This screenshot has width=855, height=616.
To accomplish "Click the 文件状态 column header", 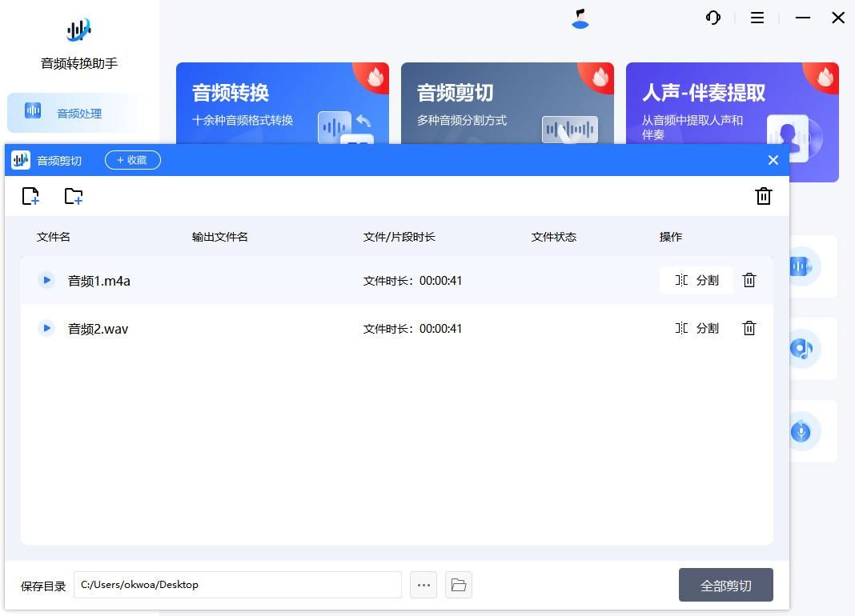I will tap(554, 237).
